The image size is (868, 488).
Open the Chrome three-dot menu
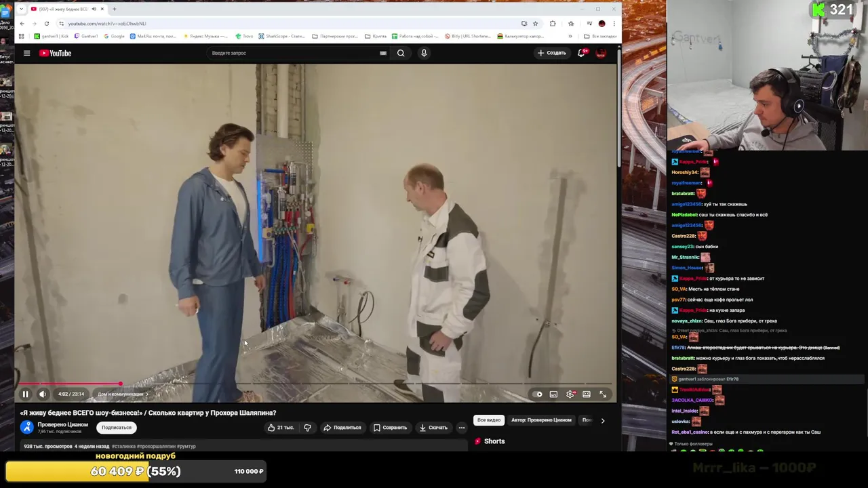click(x=614, y=24)
